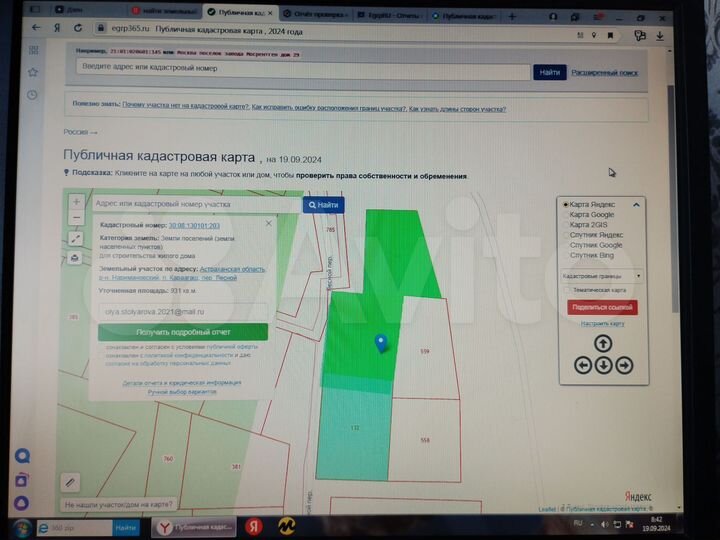
Task: Click the red Поделиться ссылкой button
Action: coord(602,307)
